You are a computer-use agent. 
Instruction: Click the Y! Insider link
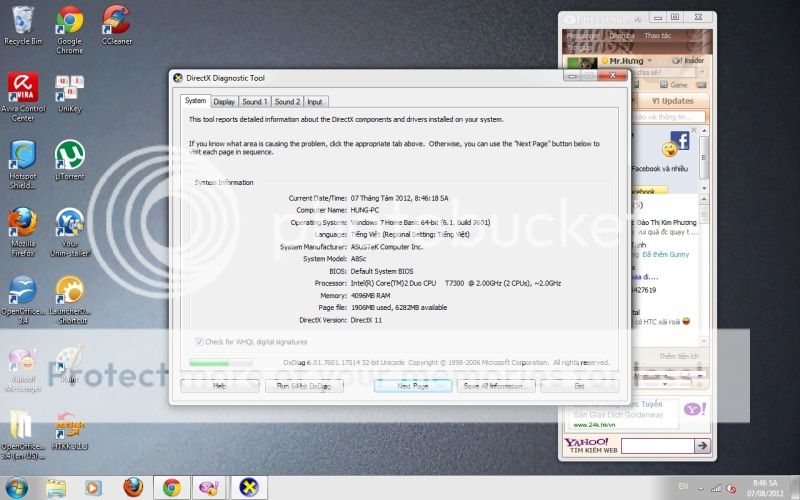688,61
